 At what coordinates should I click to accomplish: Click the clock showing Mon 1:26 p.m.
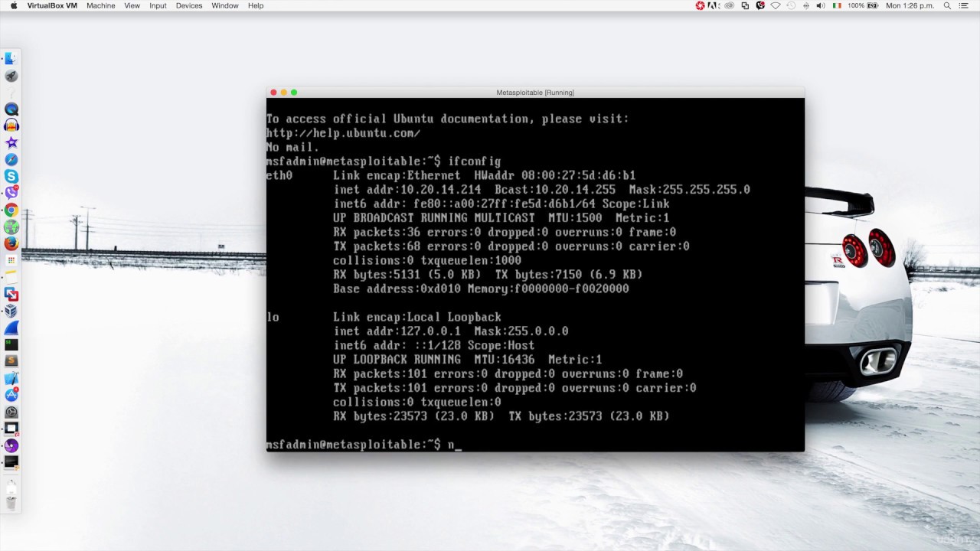coord(910,5)
